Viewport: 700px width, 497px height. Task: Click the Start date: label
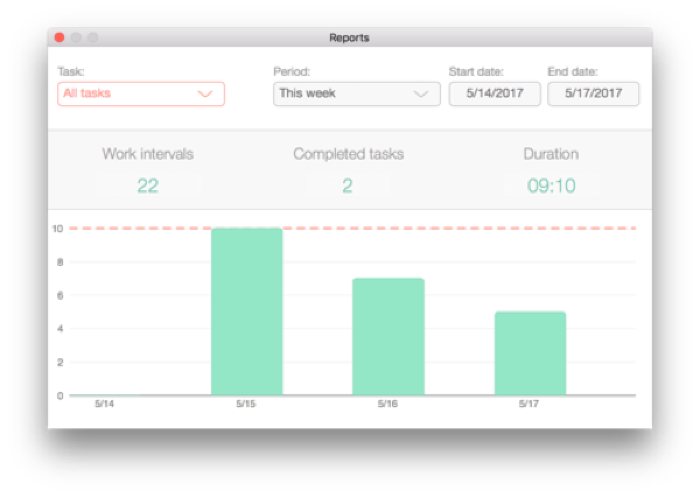click(476, 71)
